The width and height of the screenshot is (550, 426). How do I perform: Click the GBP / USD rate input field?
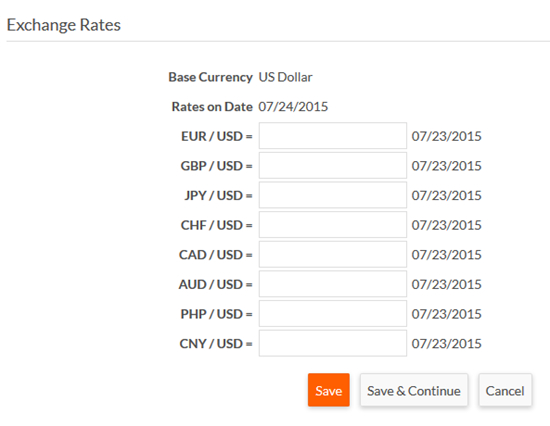[x=333, y=165]
